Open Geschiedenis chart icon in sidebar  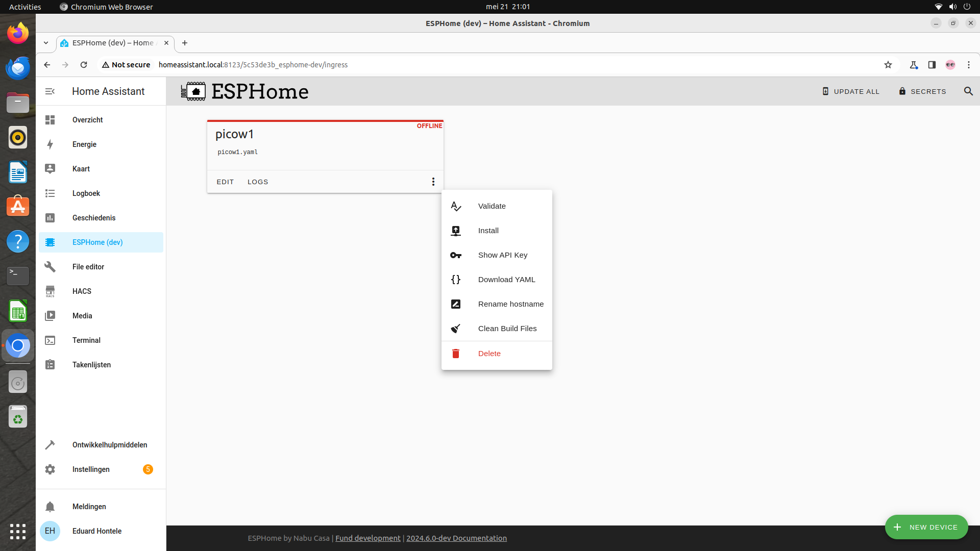pyautogui.click(x=50, y=218)
